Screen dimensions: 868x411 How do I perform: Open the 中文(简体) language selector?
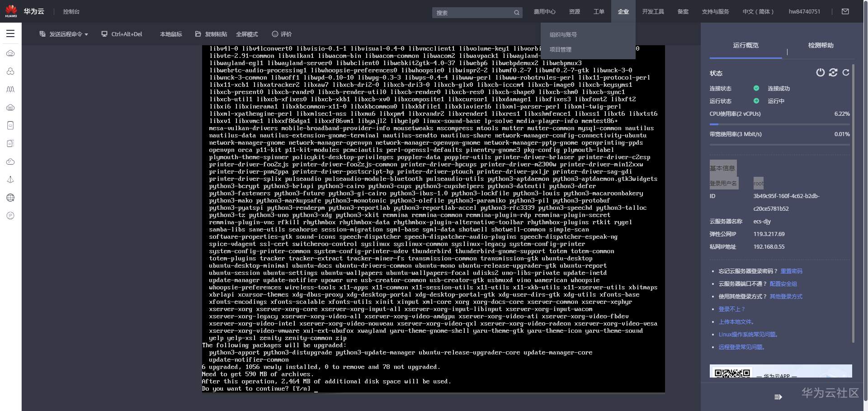758,12
